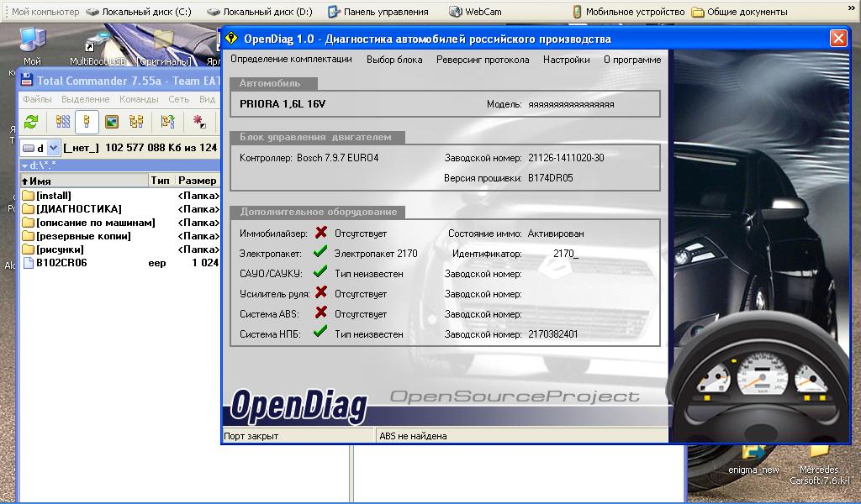Click the directory tree view icon

[x=136, y=122]
